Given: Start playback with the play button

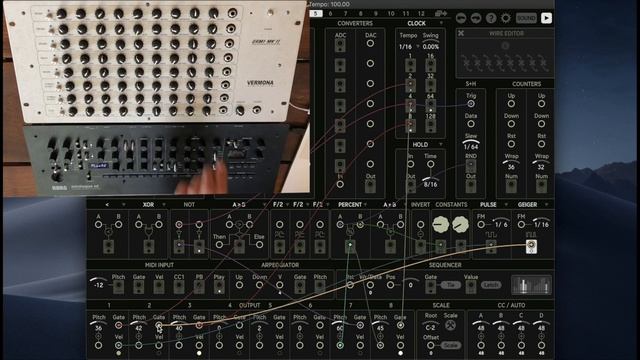Looking at the screenshot, I should point(546,18).
